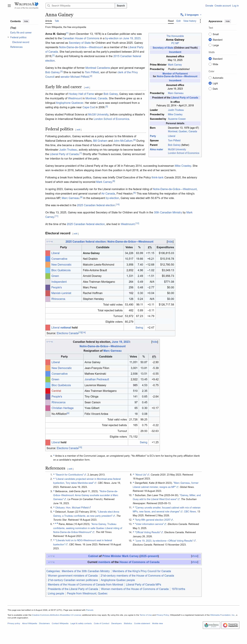The image size is (247, 644).
Task: Open the Bill Graham link
Action: (x=100, y=141)
